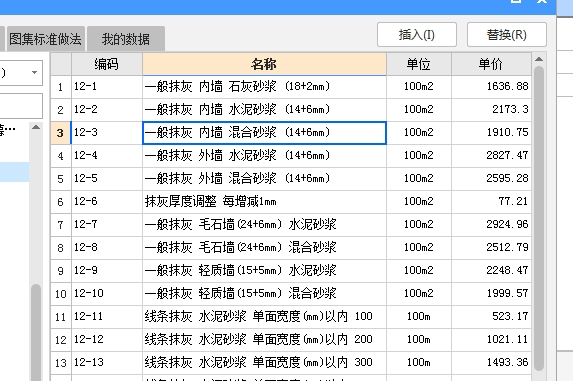Select code cell 12-12
Image resolution: width=573 pixels, height=381 pixels.
(107, 340)
